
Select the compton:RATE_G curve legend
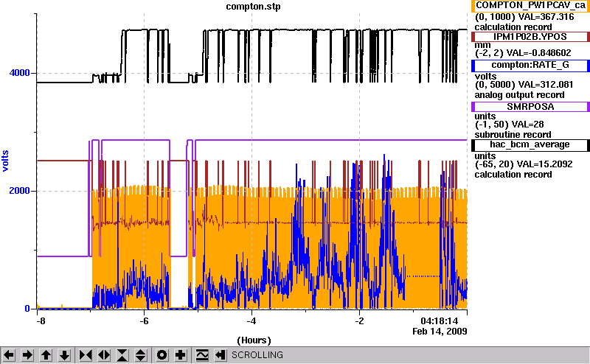click(530, 65)
